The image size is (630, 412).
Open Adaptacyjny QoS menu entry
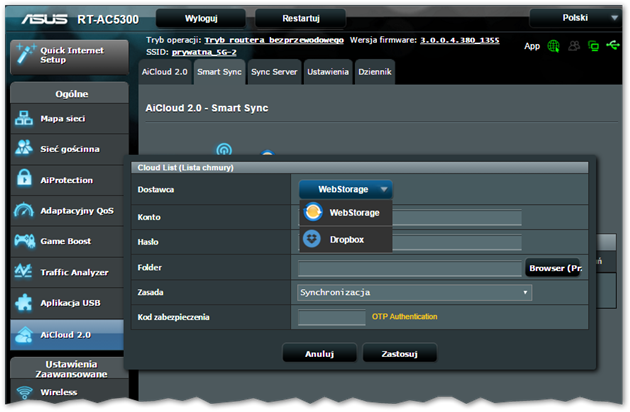pos(69,211)
